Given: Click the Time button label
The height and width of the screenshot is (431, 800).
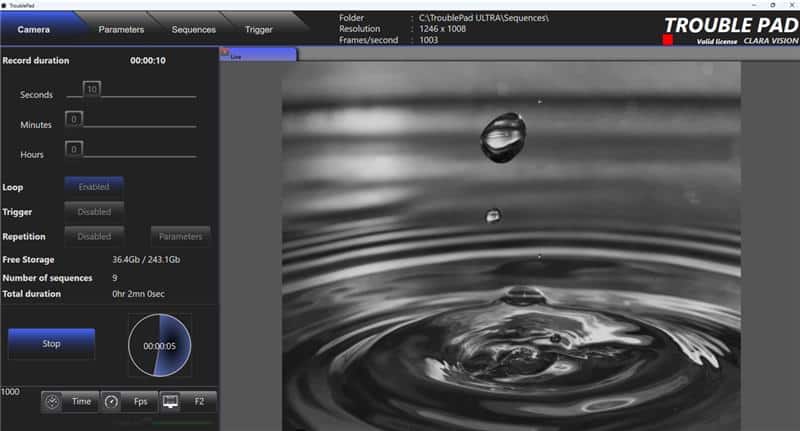Looking at the screenshot, I should [x=82, y=401].
